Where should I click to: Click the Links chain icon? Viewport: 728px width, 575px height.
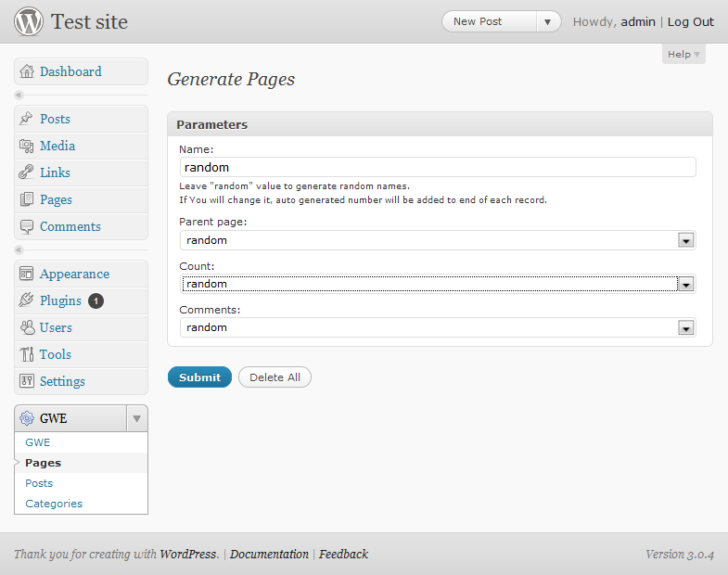tap(27, 172)
